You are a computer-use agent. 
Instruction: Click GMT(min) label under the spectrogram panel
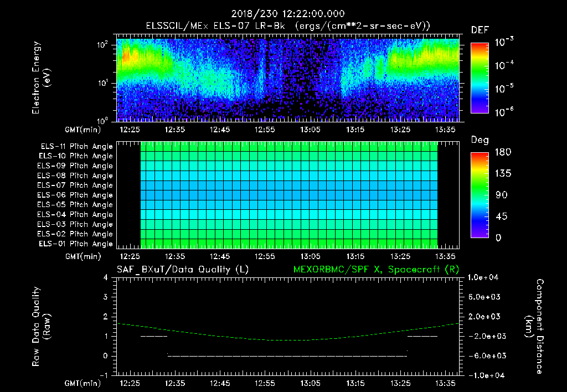tap(83, 130)
